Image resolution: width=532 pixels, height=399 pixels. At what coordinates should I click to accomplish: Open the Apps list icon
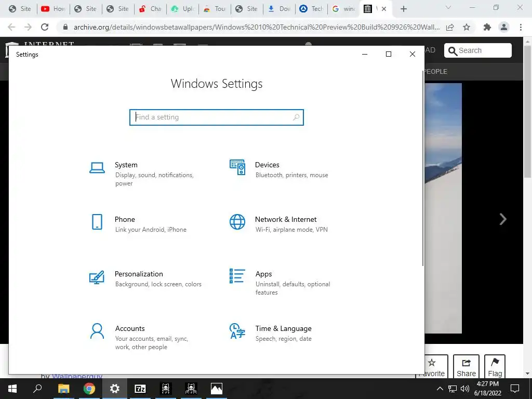237,276
